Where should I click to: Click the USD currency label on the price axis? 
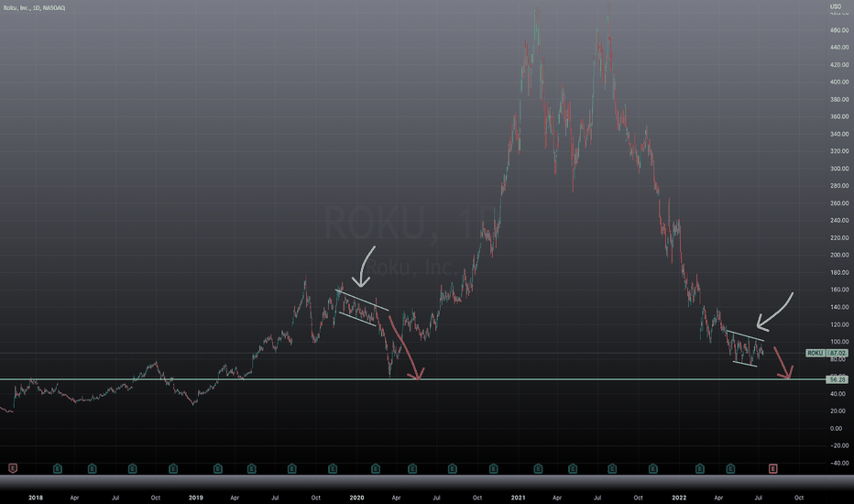click(836, 6)
